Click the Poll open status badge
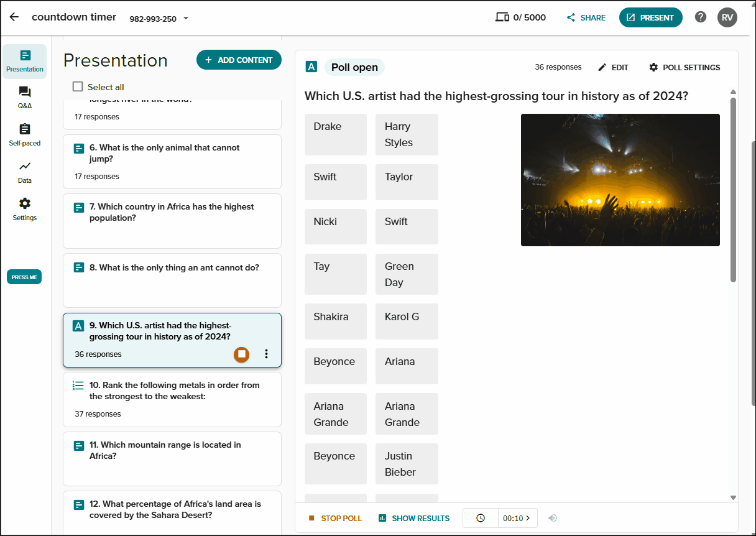756x536 pixels. (354, 67)
